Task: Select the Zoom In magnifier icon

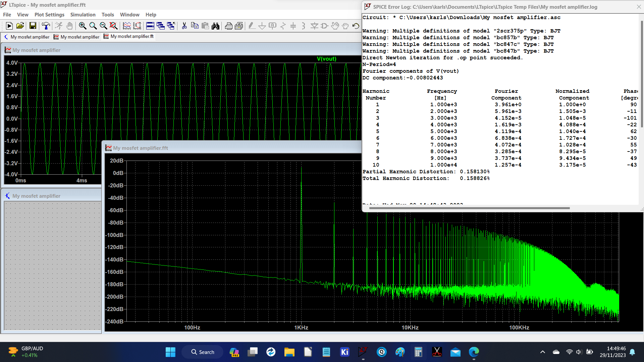Action: [x=83, y=26]
